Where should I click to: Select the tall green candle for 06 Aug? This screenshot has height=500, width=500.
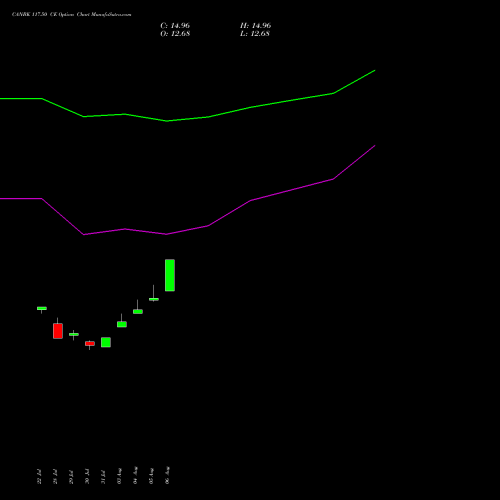[170, 275]
